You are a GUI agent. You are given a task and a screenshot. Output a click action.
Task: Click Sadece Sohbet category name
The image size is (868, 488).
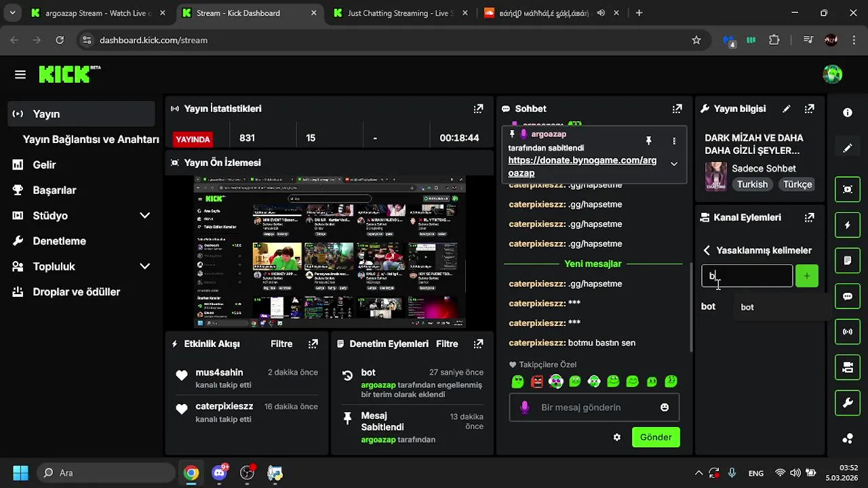coord(764,168)
